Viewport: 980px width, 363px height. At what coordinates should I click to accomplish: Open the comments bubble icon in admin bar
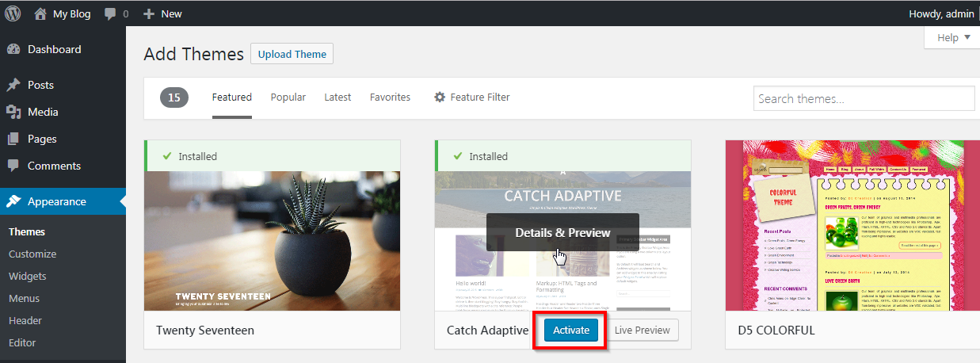pyautogui.click(x=110, y=13)
